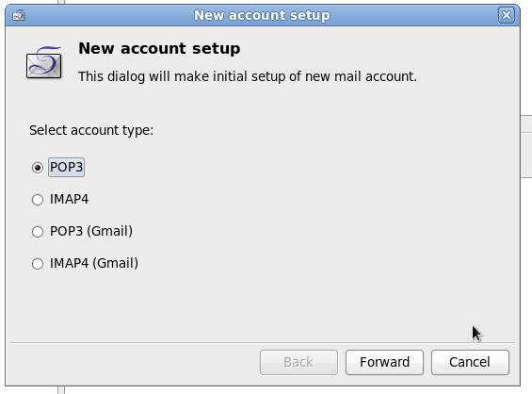Cancel the account setup
532x394 pixels.
(x=470, y=362)
